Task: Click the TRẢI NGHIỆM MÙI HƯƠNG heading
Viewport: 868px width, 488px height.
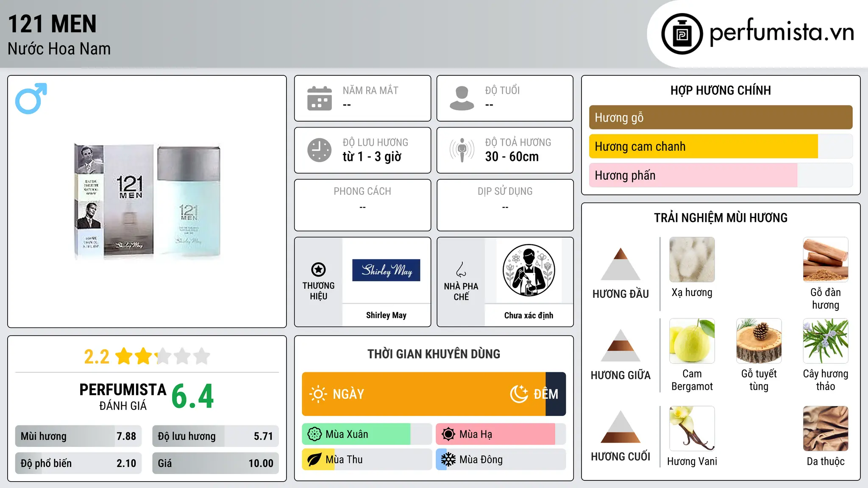Action: 721,218
